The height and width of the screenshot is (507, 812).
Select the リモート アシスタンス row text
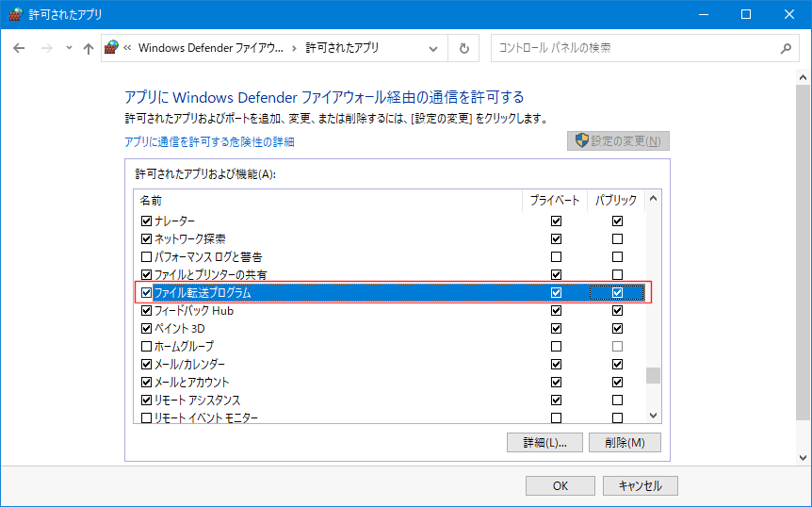pyautogui.click(x=197, y=401)
